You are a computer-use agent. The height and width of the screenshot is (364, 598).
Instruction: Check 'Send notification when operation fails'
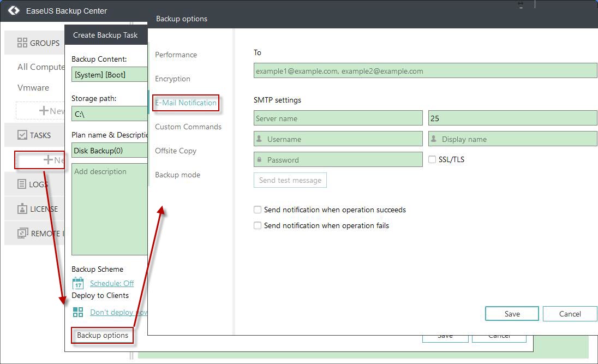(257, 225)
